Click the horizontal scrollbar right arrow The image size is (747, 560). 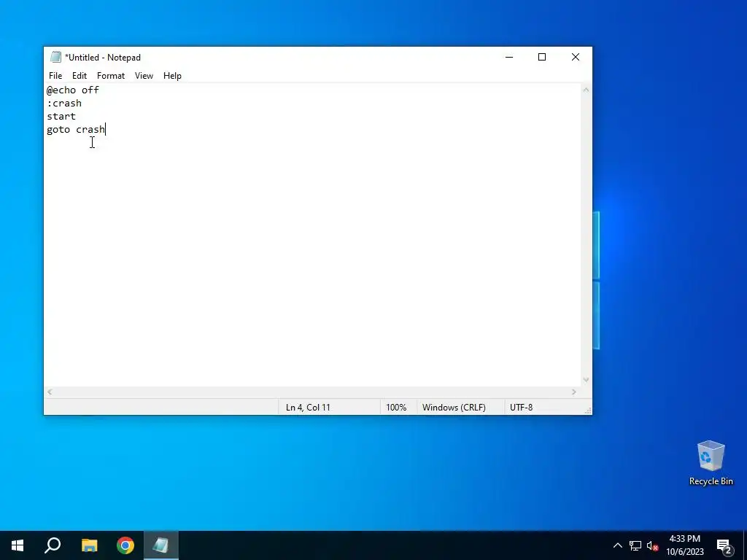(x=574, y=392)
